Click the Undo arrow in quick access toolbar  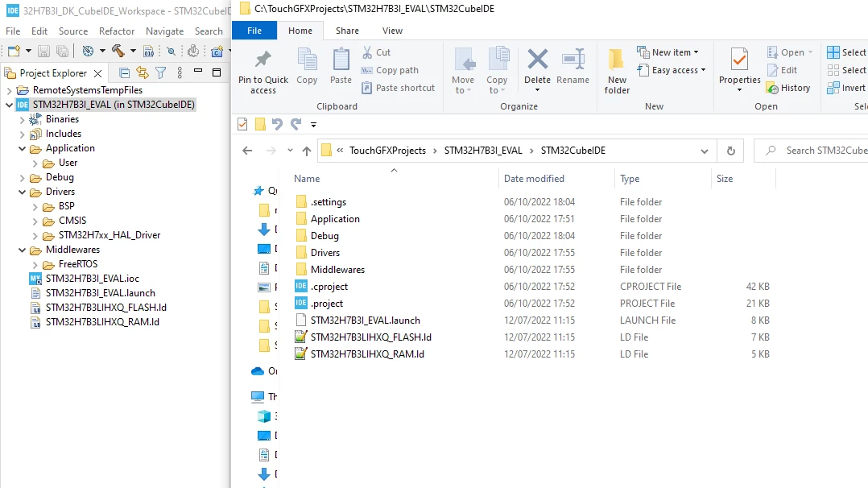(x=277, y=124)
